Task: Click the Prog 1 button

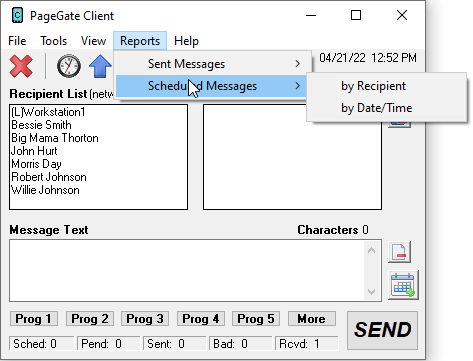Action: [34, 319]
